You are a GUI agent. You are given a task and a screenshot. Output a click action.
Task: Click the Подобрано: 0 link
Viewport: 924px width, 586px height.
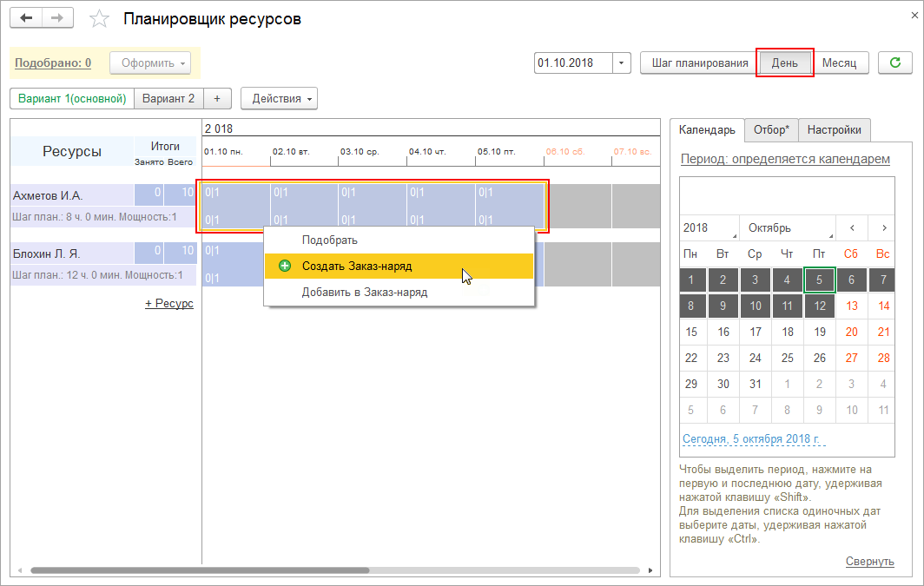[x=53, y=63]
